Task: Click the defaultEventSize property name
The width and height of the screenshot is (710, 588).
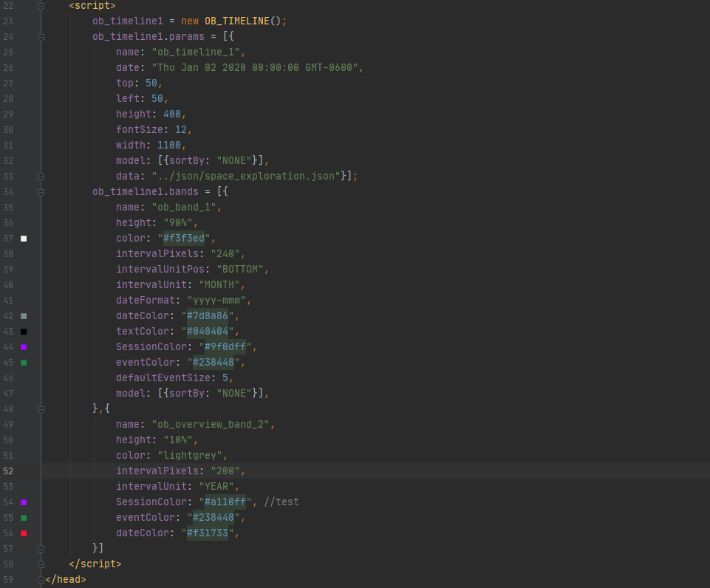Action: tap(163, 378)
